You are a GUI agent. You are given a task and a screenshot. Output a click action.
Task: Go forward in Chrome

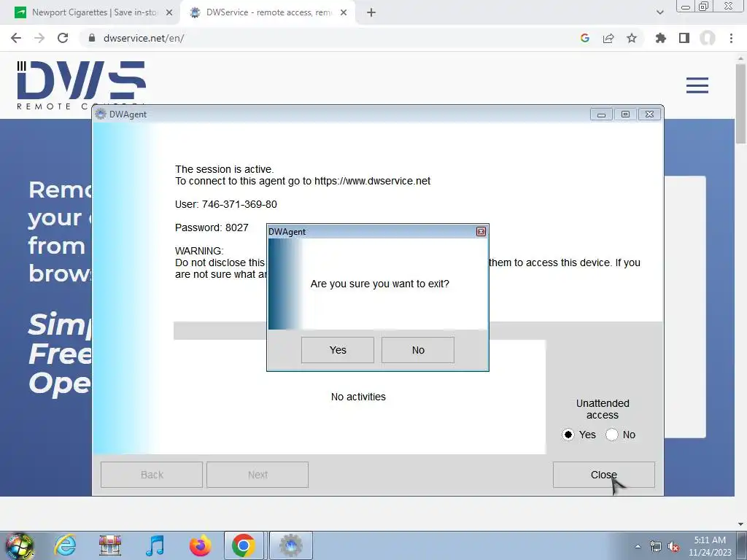point(39,38)
